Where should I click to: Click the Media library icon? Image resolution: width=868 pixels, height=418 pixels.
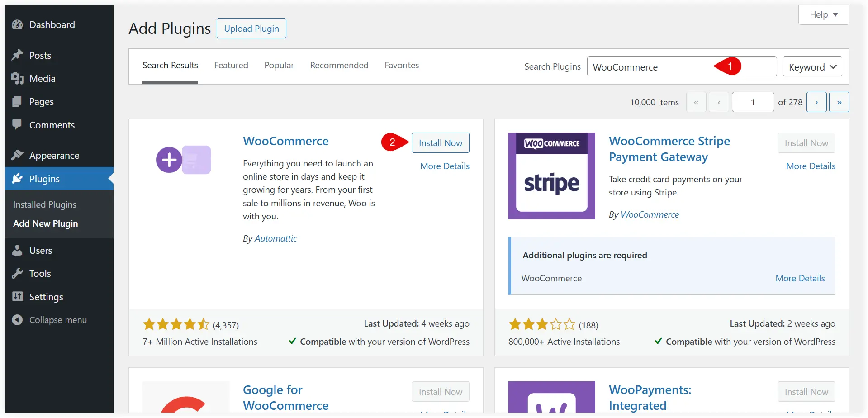tap(17, 78)
